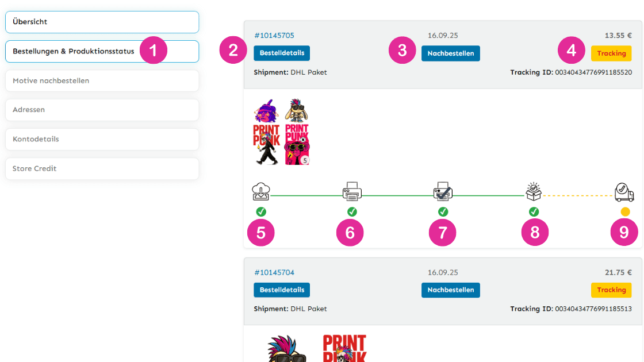Click the printer production step icon

pyautogui.click(x=352, y=192)
